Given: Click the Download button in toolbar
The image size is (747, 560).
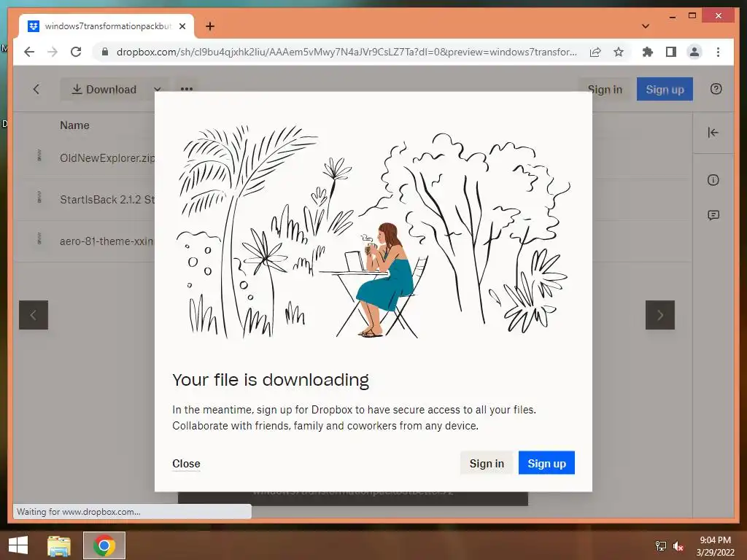Looking at the screenshot, I should [104, 89].
